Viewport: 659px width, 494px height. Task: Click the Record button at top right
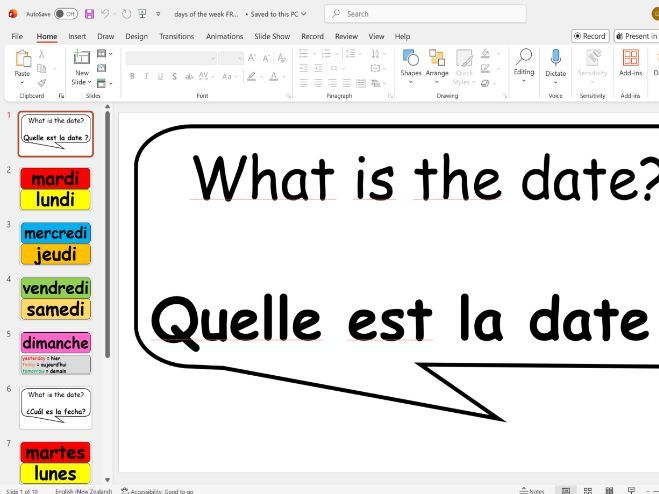coord(590,36)
